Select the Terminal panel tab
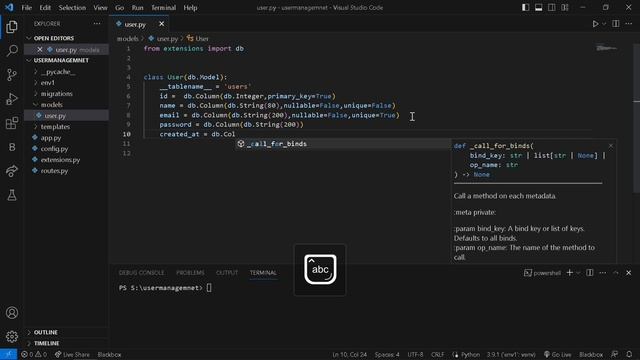The image size is (640, 360). click(x=263, y=273)
